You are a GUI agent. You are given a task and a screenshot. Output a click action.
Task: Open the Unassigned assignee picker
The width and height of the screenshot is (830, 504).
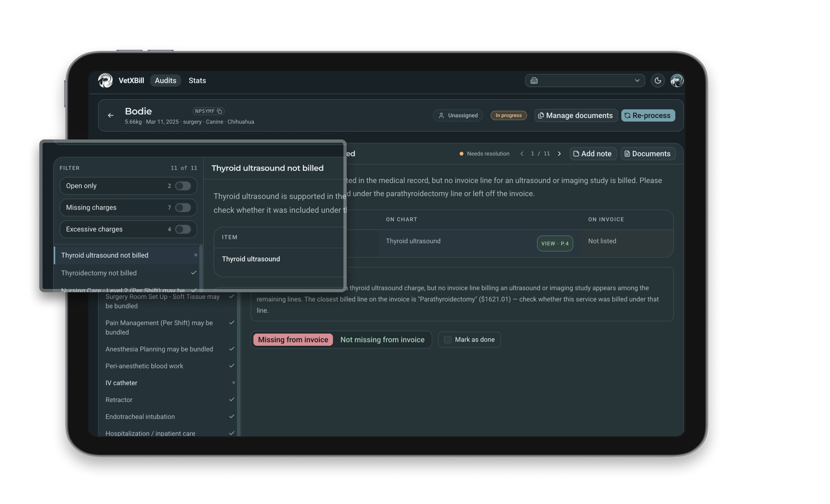[458, 115]
